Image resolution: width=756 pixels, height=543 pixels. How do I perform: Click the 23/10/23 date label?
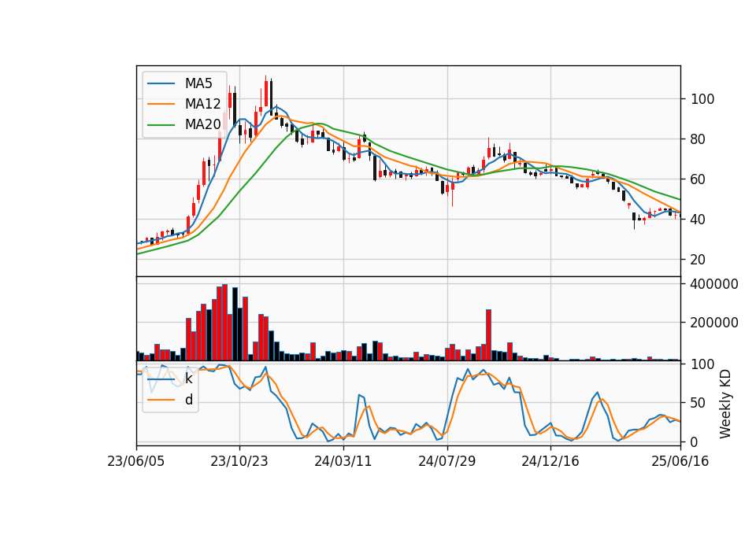(239, 462)
